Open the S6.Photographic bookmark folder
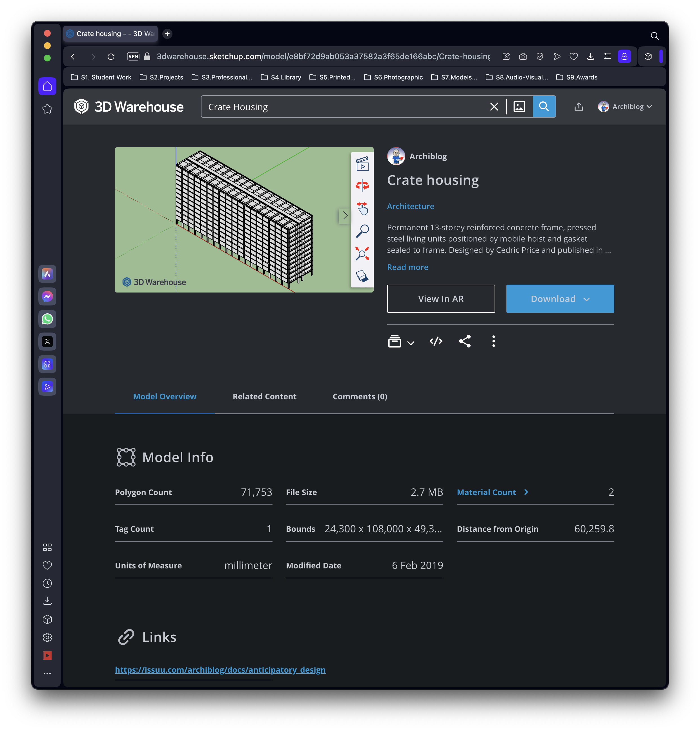Image resolution: width=700 pixels, height=731 pixels. pos(393,77)
